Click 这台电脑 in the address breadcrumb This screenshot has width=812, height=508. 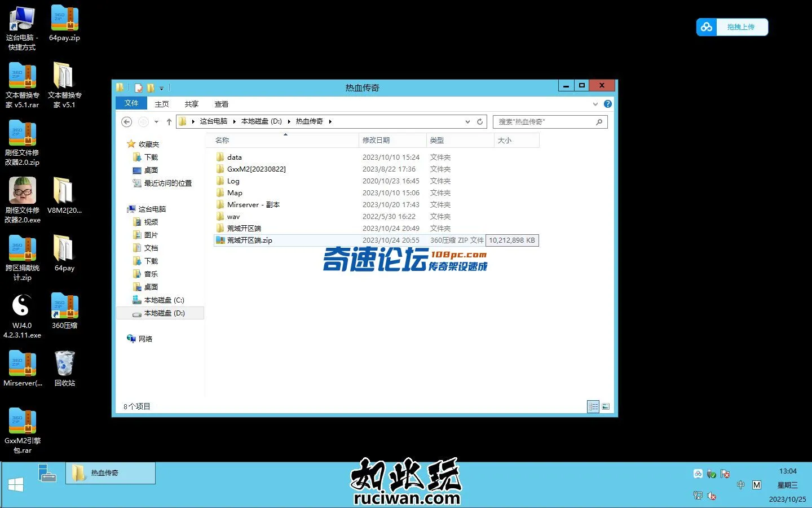click(214, 121)
